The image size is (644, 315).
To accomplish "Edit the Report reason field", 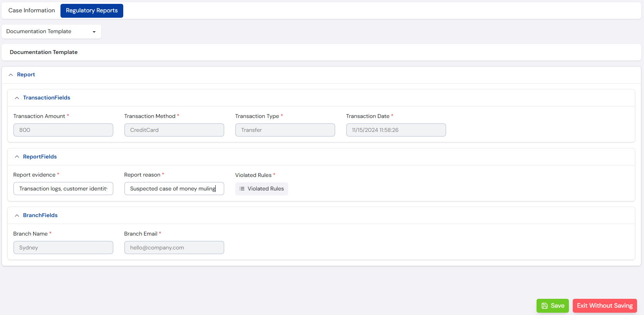I will 174,189.
